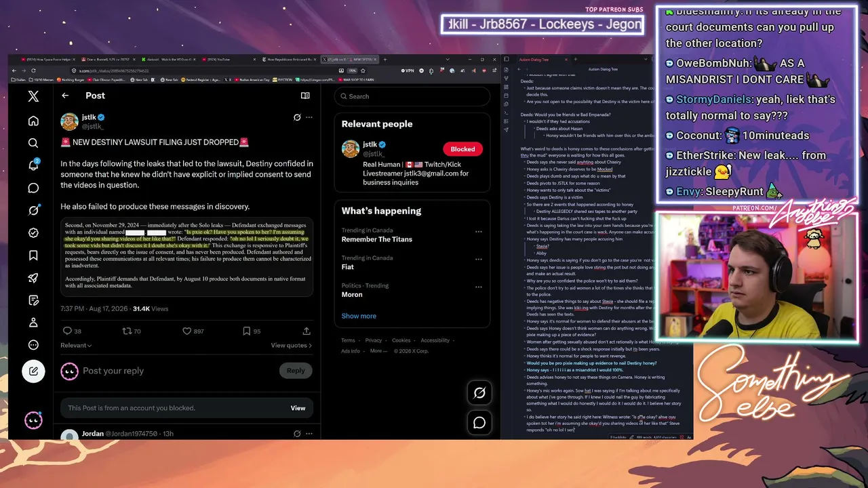868x488 pixels.
Task: Open the Cookies footer link
Action: (x=401, y=340)
